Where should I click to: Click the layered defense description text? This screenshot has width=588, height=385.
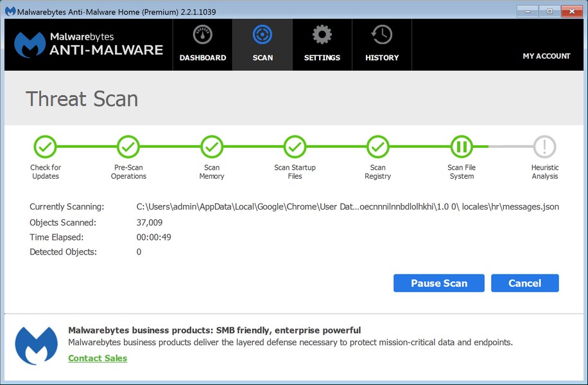(290, 342)
